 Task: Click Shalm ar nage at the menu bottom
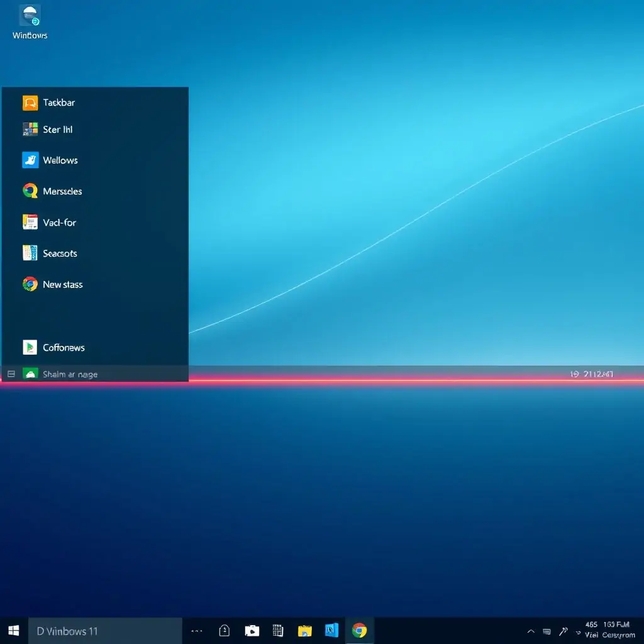coord(70,374)
